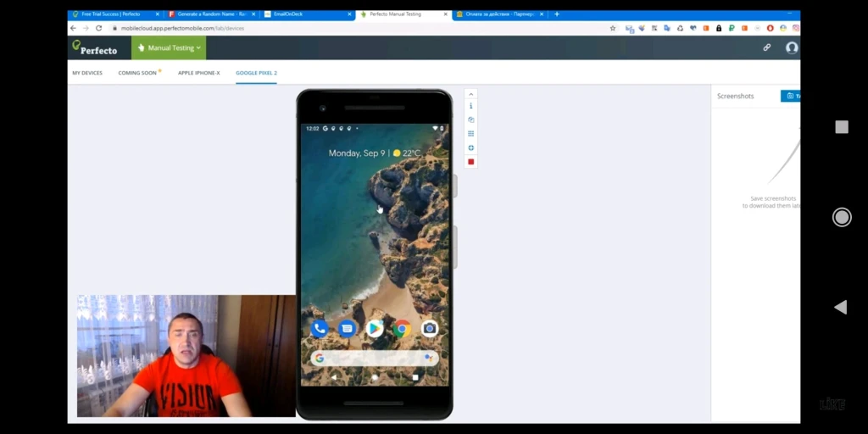Screen dimensions: 868x434
Task: Stop the device session with the red square
Action: (471, 162)
